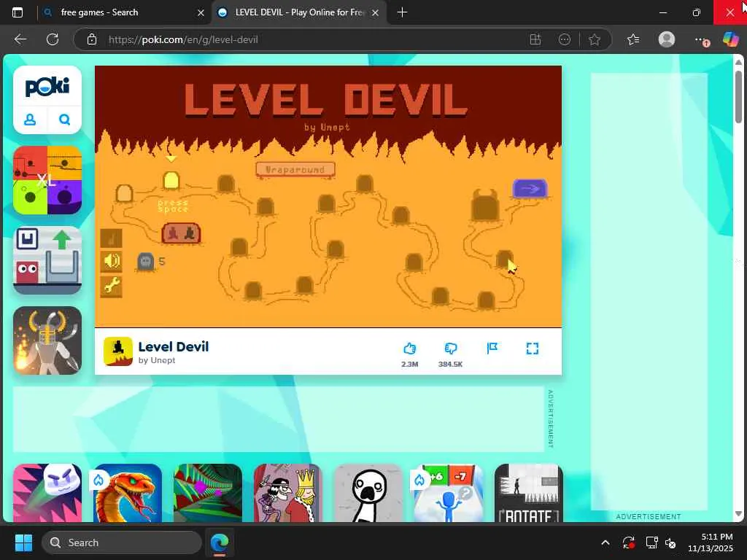
Task: Select the first completed level door
Action: [x=124, y=194]
